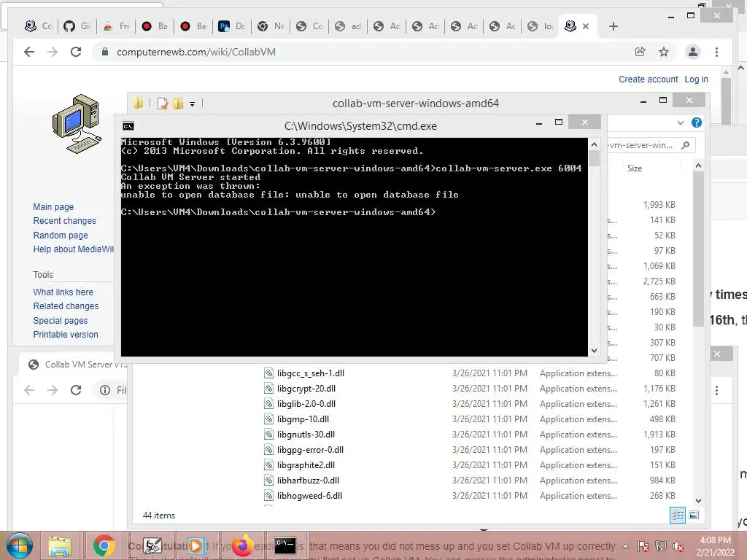
Task: Open Chrome's three-dot menu on CollabVM wiki
Action: point(716,52)
